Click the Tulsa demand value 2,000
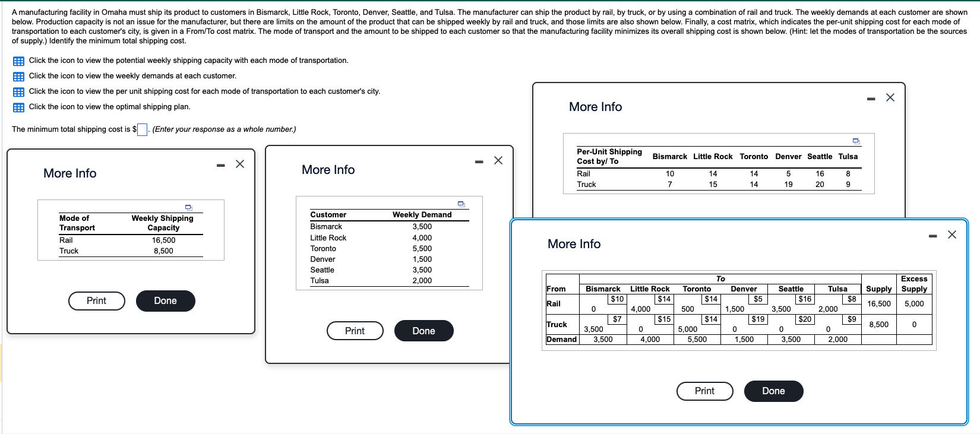Viewport: 980px width, 434px height. pyautogui.click(x=422, y=281)
